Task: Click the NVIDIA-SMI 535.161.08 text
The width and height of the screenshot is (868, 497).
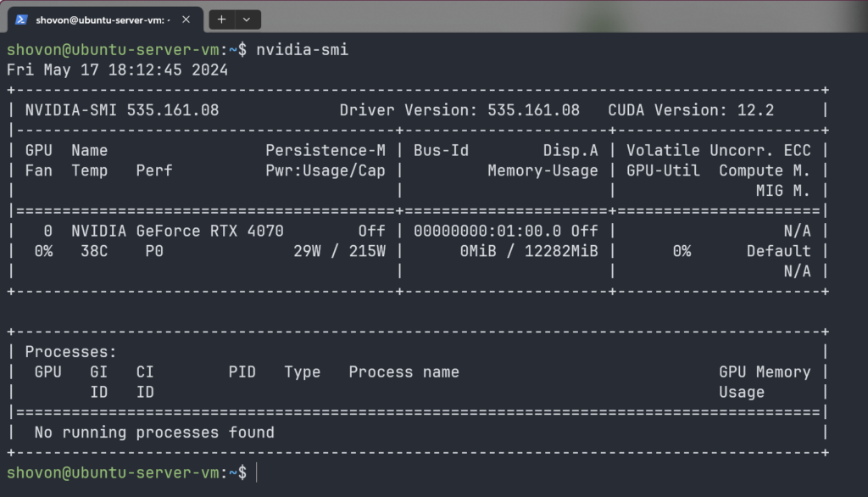Action: click(x=122, y=110)
